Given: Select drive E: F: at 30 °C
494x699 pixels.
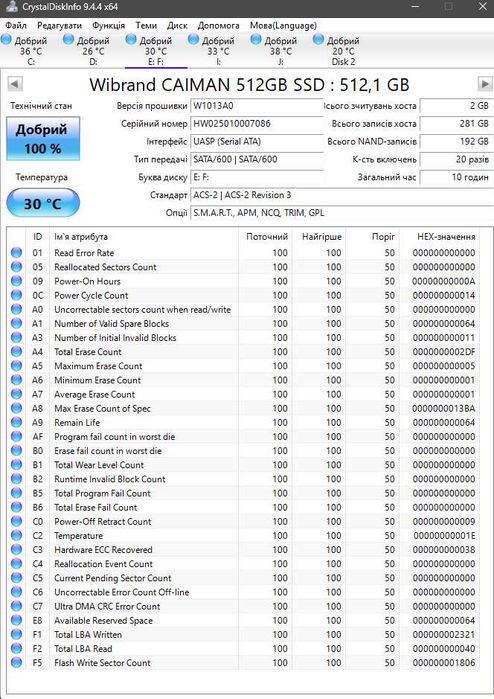Looking at the screenshot, I should point(156,51).
